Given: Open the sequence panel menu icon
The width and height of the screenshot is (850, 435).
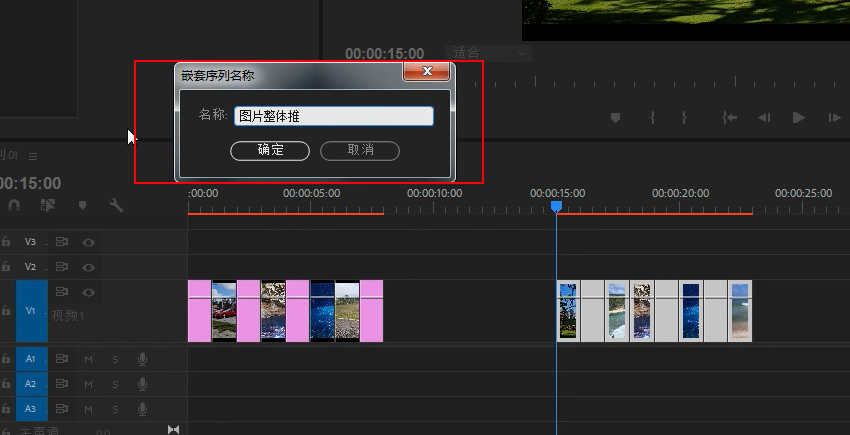Looking at the screenshot, I should point(33,156).
